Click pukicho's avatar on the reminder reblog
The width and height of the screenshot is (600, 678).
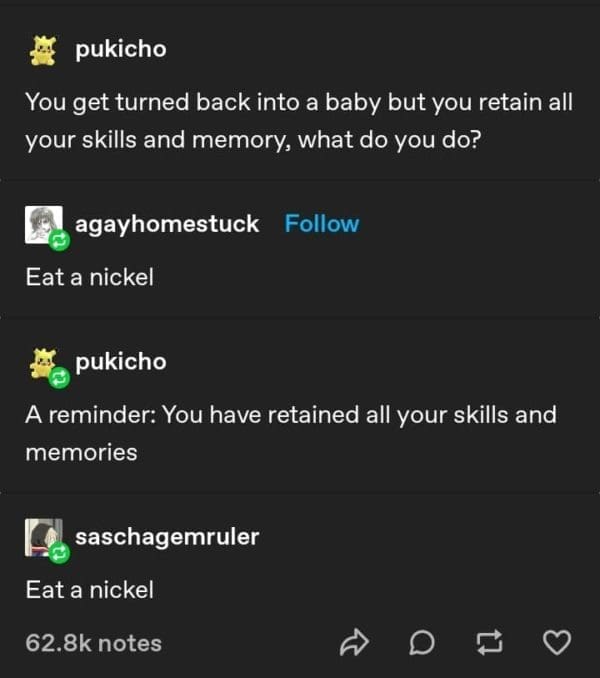[x=42, y=363]
